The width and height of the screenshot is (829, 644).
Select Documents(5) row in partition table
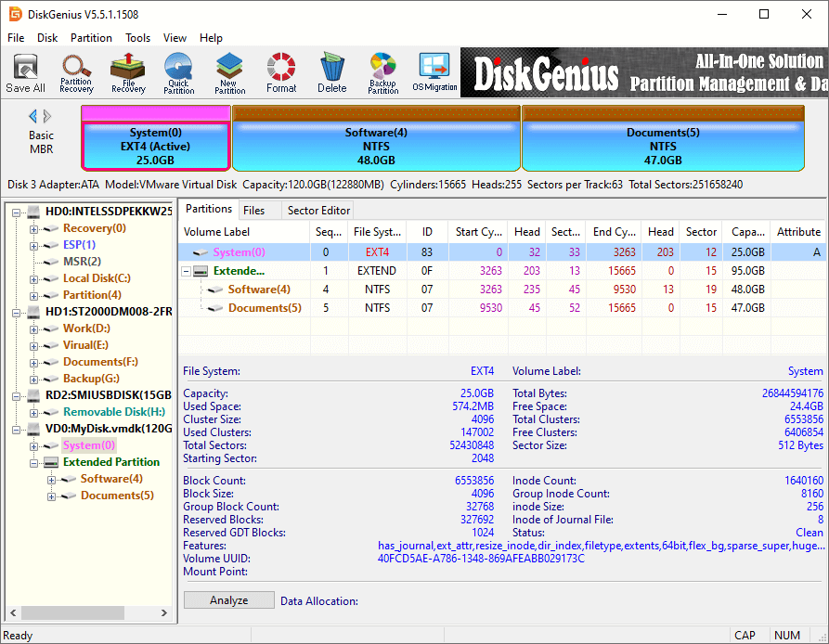265,308
